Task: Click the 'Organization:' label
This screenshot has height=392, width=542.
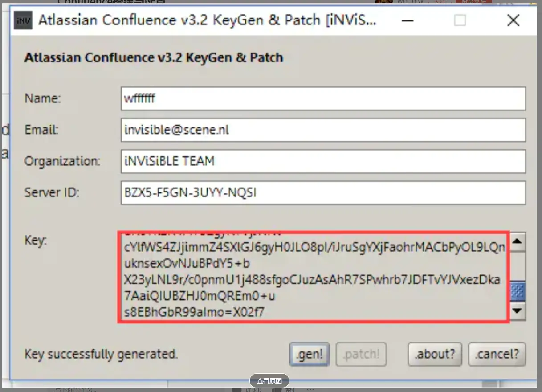Action: point(62,161)
